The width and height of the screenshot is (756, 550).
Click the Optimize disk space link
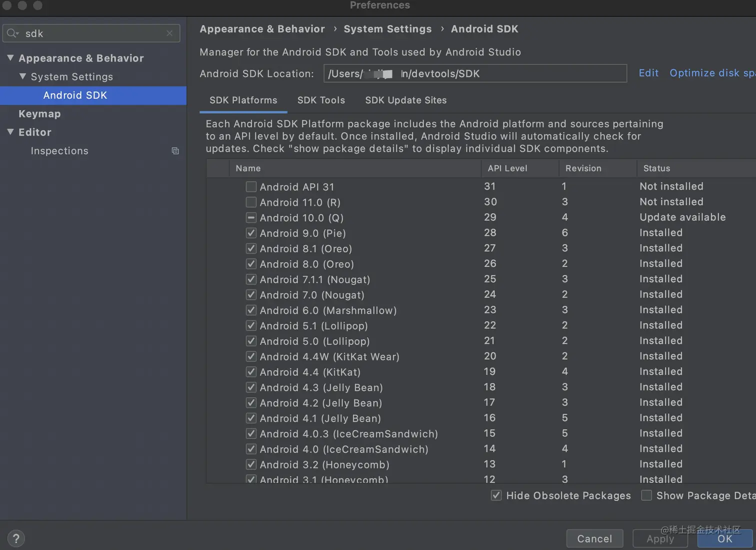tap(712, 73)
